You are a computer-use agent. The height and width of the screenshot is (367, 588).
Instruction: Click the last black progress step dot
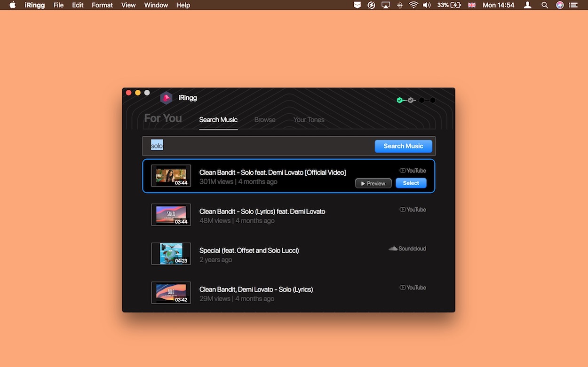coord(433,100)
